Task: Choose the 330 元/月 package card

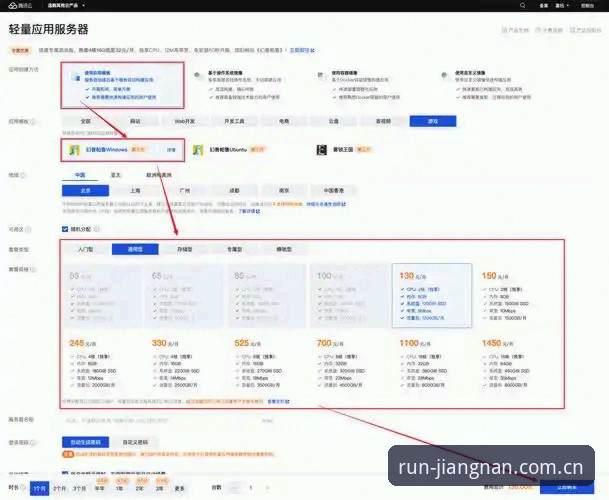Action: pyautogui.click(x=185, y=364)
